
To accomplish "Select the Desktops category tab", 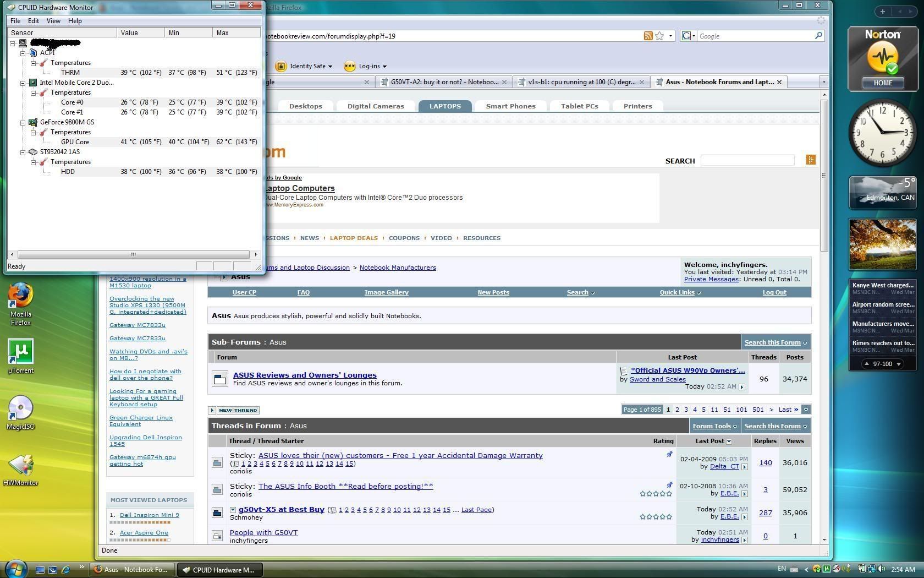I will (305, 106).
